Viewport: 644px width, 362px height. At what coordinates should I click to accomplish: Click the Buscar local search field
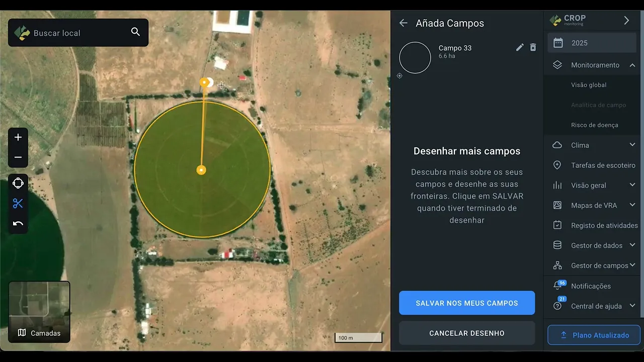coord(78,33)
